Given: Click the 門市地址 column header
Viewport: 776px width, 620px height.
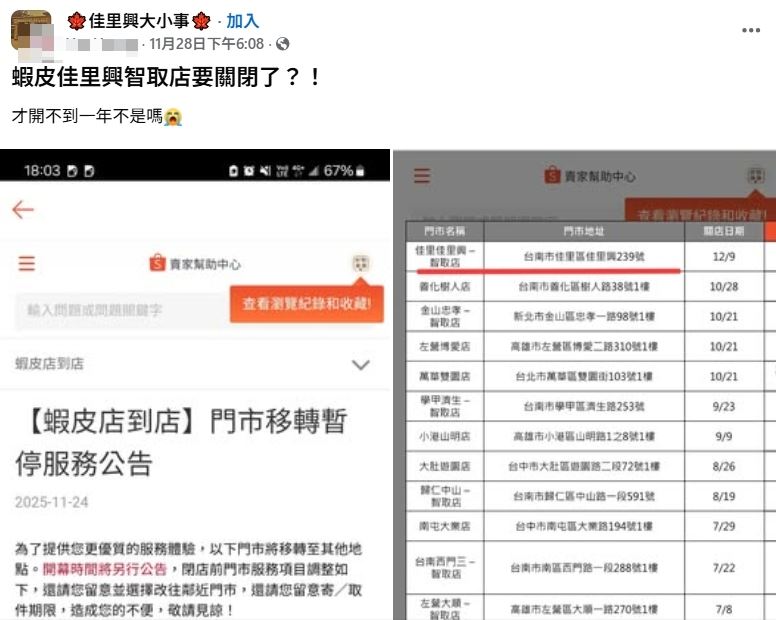Looking at the screenshot, I should tap(584, 231).
